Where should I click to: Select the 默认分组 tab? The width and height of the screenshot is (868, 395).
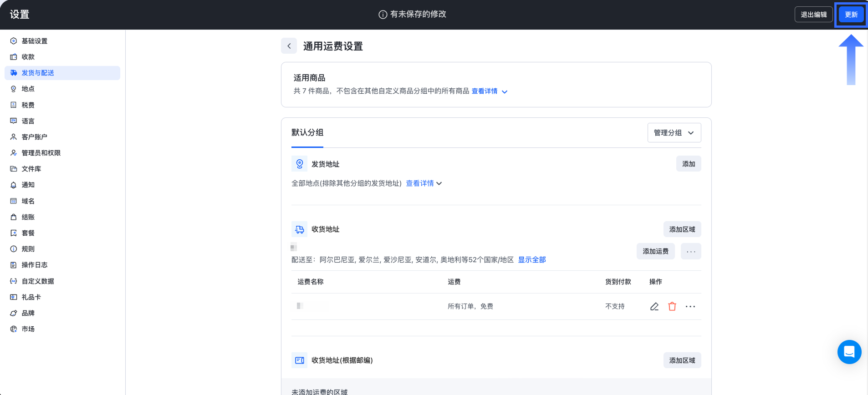point(307,133)
